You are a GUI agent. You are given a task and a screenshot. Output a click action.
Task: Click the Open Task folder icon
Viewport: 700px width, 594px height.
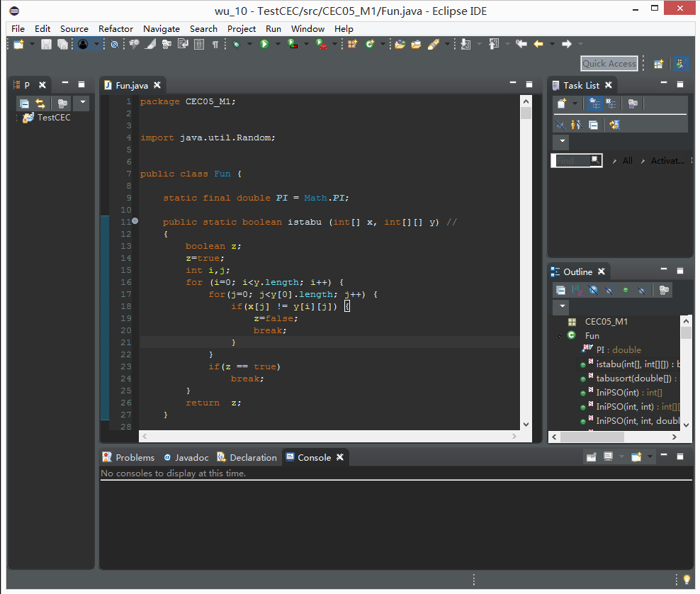(417, 44)
